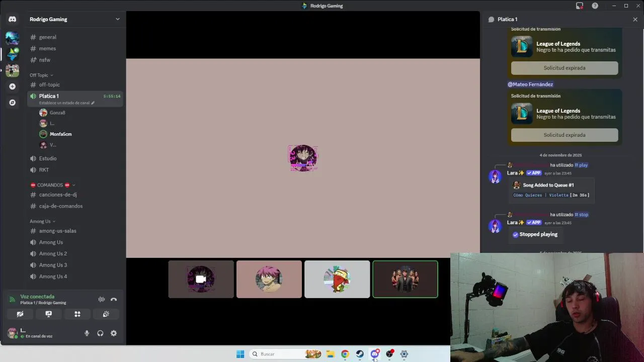
Task: Click Add a Server plus icon
Action: pyautogui.click(x=12, y=86)
